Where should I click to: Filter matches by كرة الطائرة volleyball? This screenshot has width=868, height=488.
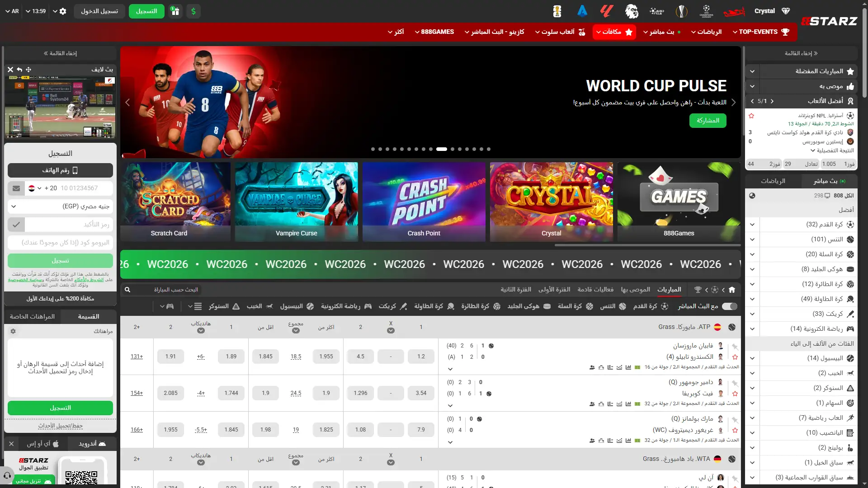[x=481, y=306]
